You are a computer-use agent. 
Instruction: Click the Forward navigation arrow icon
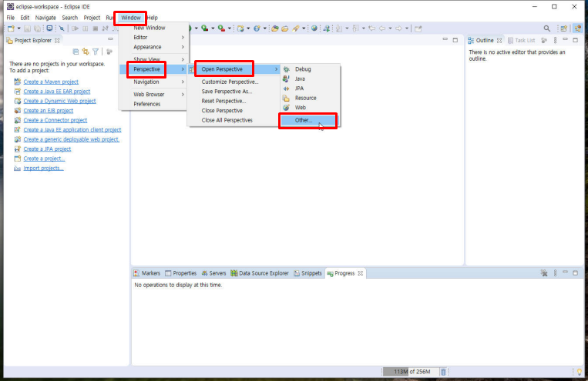(x=398, y=28)
